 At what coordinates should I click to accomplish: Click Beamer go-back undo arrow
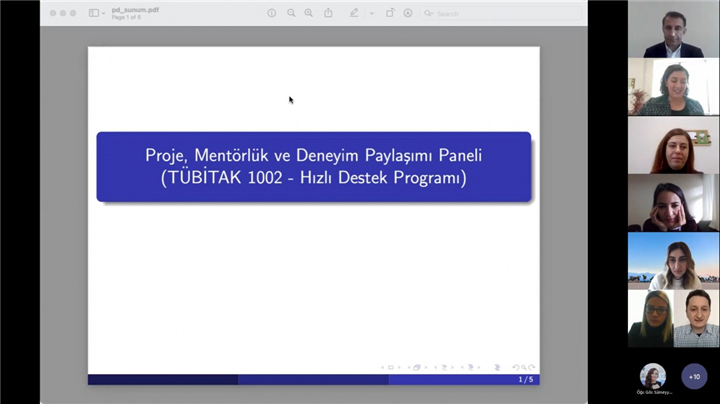[x=516, y=367]
